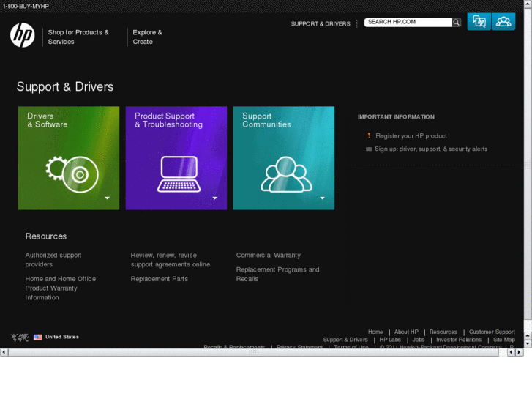Open the chat support icon button

(479, 22)
